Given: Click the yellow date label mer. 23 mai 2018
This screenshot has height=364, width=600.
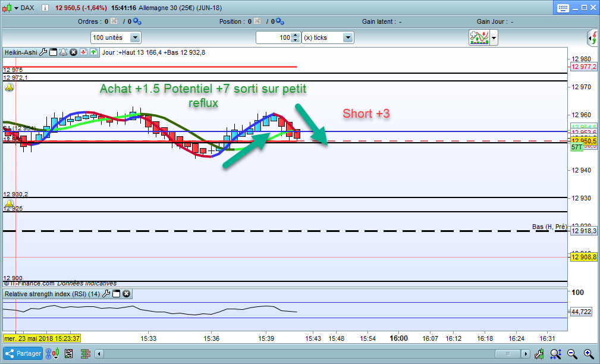Looking at the screenshot, I should [x=42, y=338].
